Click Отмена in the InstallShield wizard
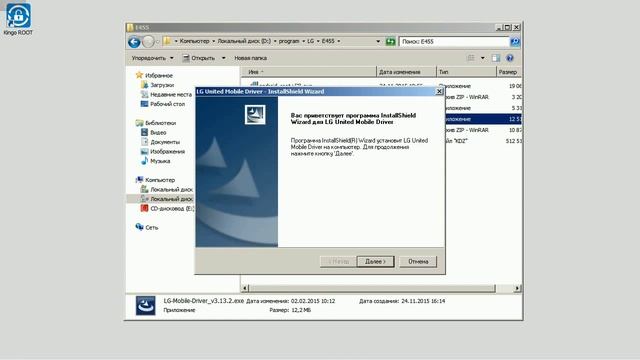Screen dimensions: 640x360 pos(418,261)
